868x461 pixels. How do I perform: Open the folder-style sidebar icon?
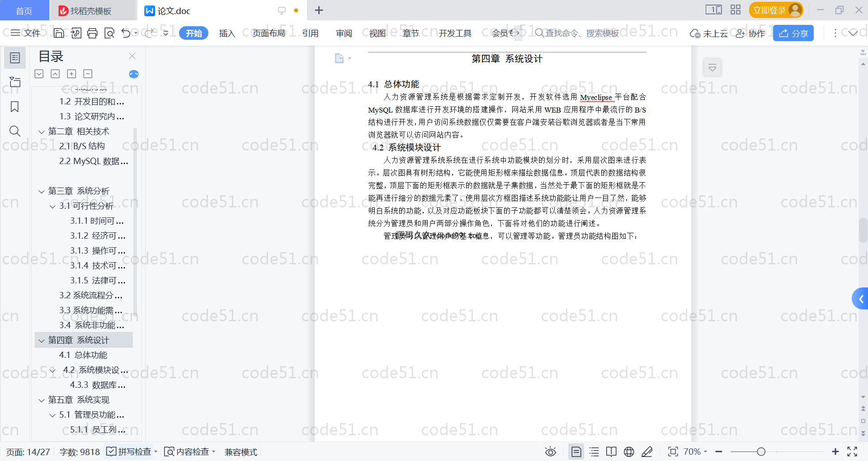point(15,82)
